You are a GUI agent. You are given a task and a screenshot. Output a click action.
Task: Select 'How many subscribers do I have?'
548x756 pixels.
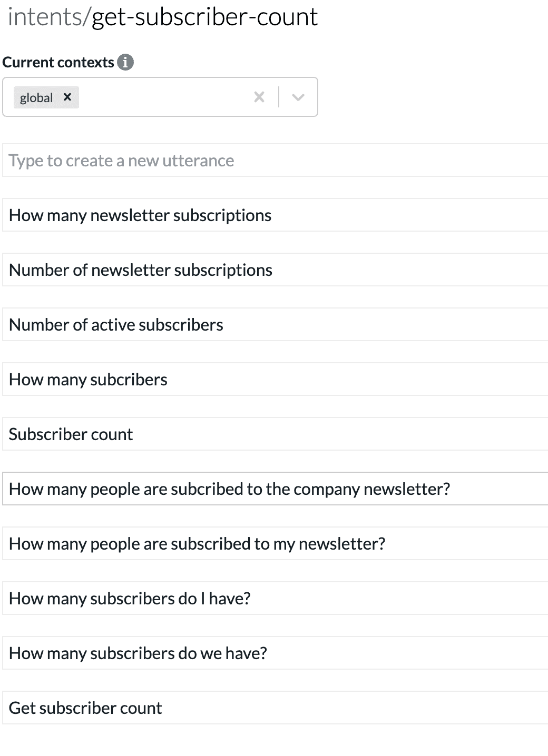tap(276, 598)
